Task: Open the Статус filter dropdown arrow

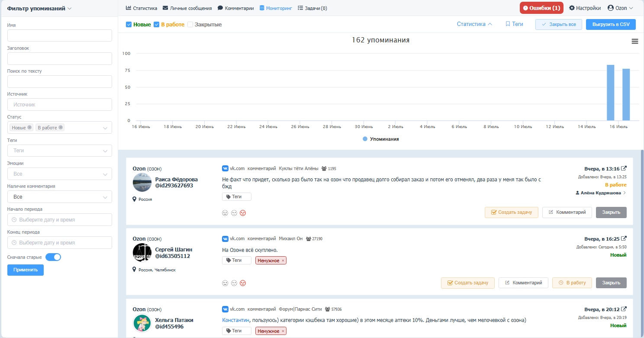Action: pyautogui.click(x=105, y=128)
